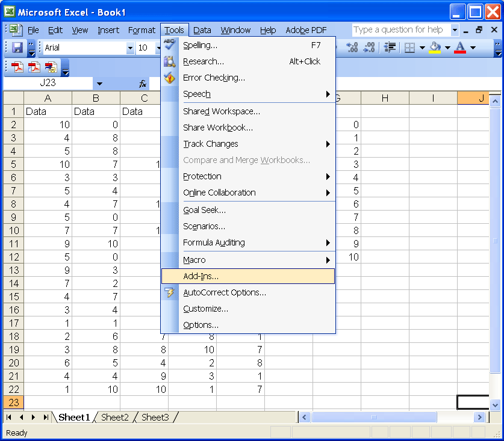This screenshot has width=504, height=441.
Task: Select the Sheet1 tab
Action: (x=74, y=417)
